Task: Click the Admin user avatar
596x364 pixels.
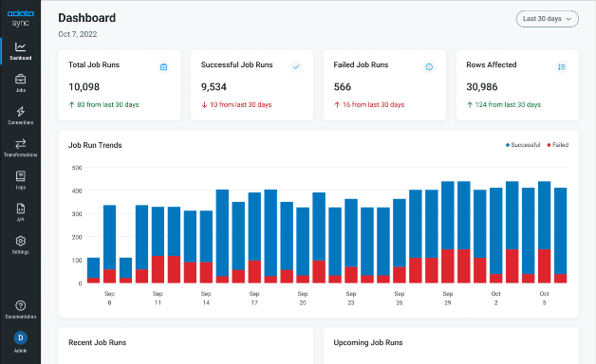Action: click(21, 337)
